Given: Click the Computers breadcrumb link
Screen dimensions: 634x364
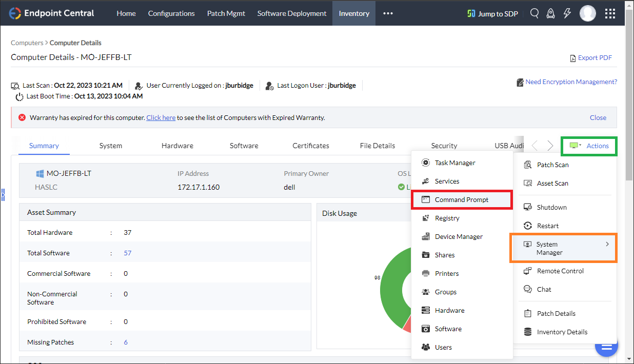Looking at the screenshot, I should 27,43.
